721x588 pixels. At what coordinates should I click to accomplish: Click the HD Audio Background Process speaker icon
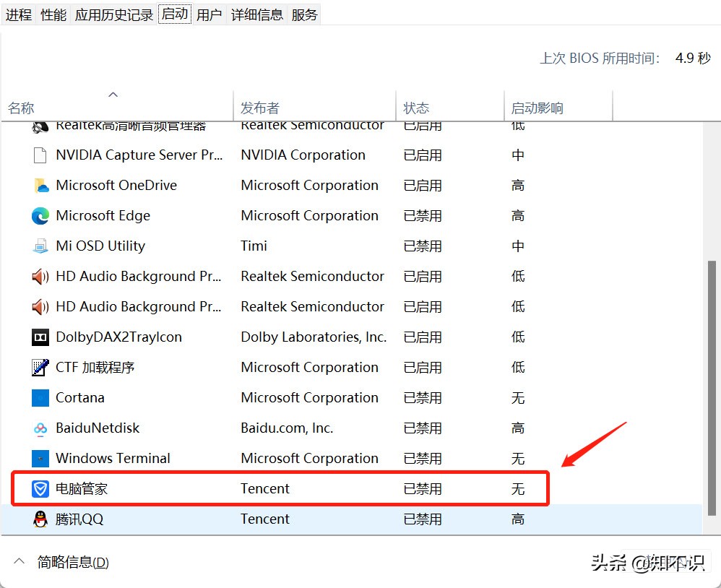pos(40,276)
